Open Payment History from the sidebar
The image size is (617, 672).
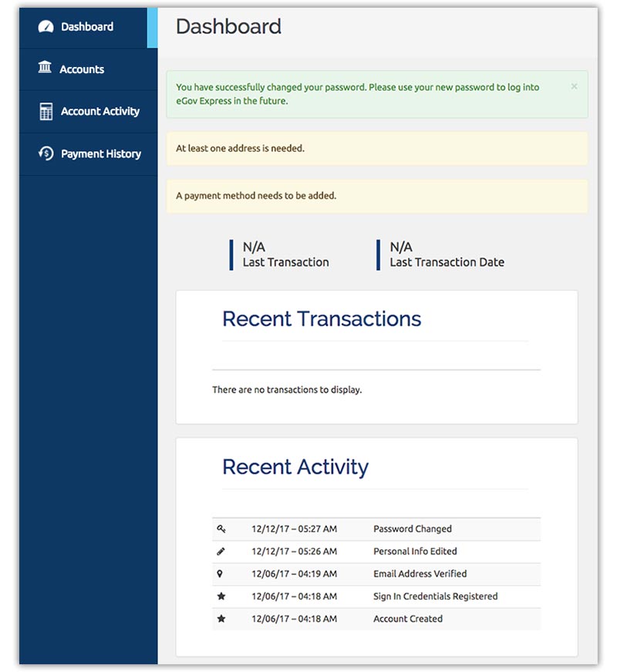89,154
